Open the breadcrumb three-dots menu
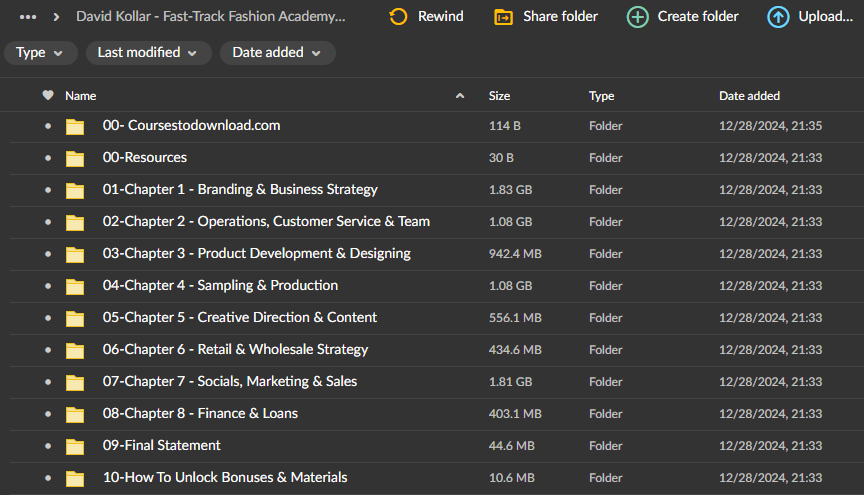 (28, 17)
